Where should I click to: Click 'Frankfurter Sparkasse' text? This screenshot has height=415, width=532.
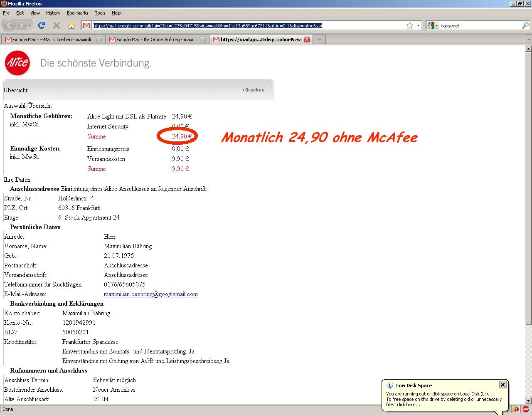(90, 342)
